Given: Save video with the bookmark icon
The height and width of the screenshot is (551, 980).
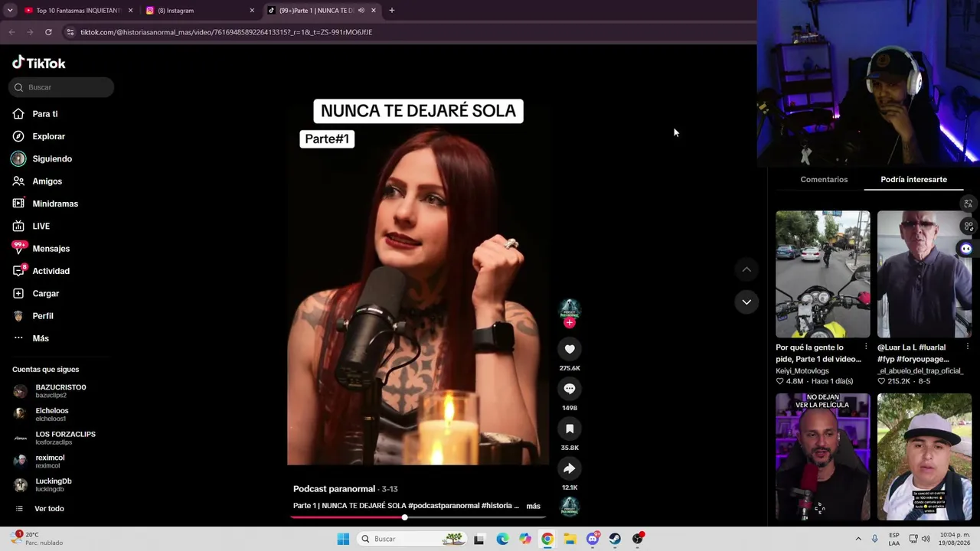Looking at the screenshot, I should 570,429.
